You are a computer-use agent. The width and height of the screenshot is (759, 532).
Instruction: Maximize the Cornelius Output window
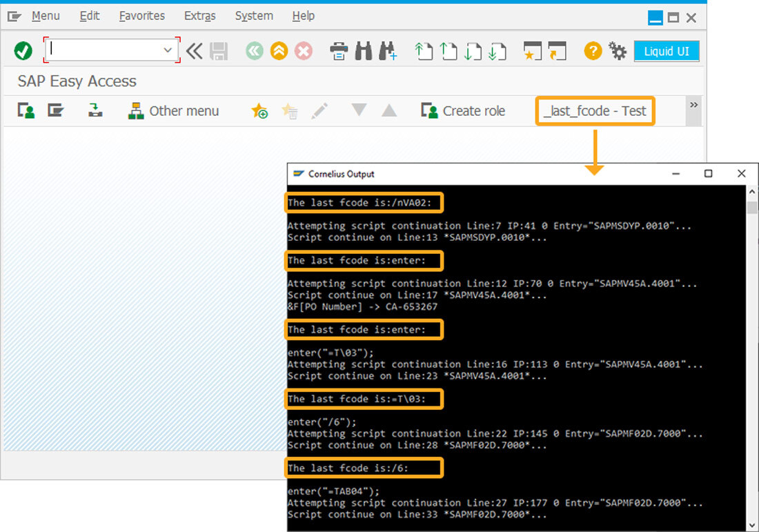(x=708, y=173)
